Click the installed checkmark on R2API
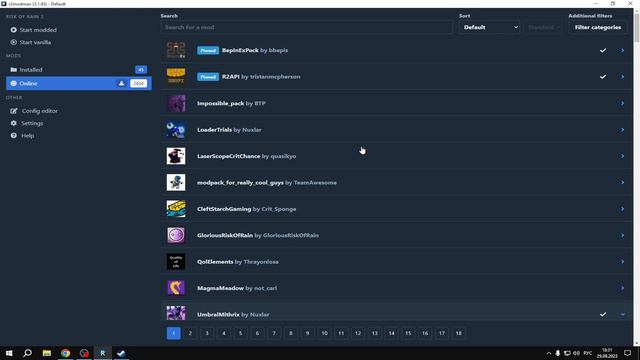 pyautogui.click(x=603, y=77)
